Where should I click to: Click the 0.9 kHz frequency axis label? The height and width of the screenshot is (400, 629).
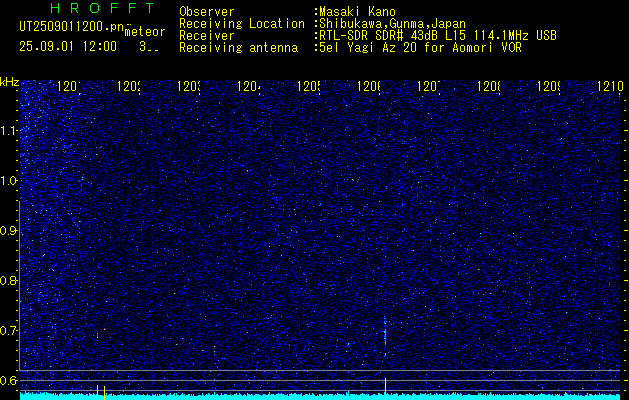click(x=9, y=231)
